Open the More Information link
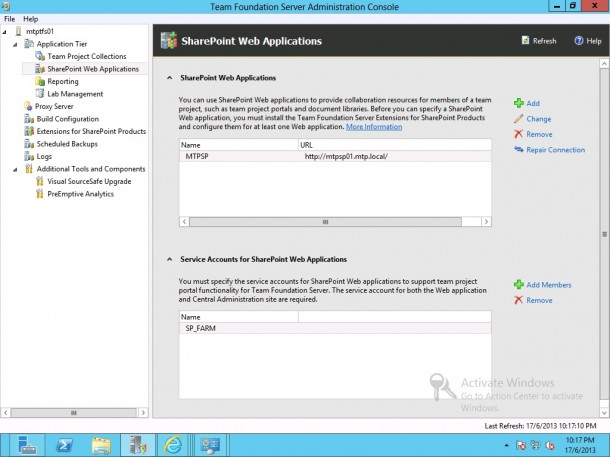Screen dimensions: 610x457 point(374,126)
